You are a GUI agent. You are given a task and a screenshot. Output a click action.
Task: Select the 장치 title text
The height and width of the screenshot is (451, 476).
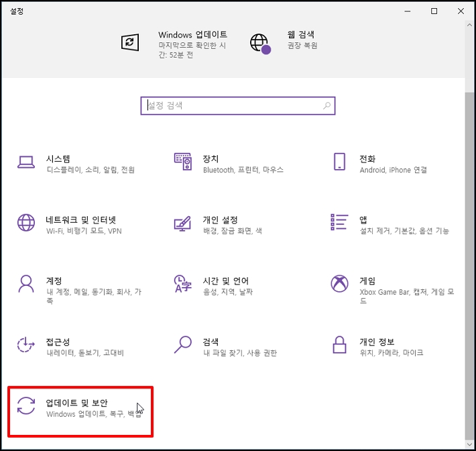211,158
